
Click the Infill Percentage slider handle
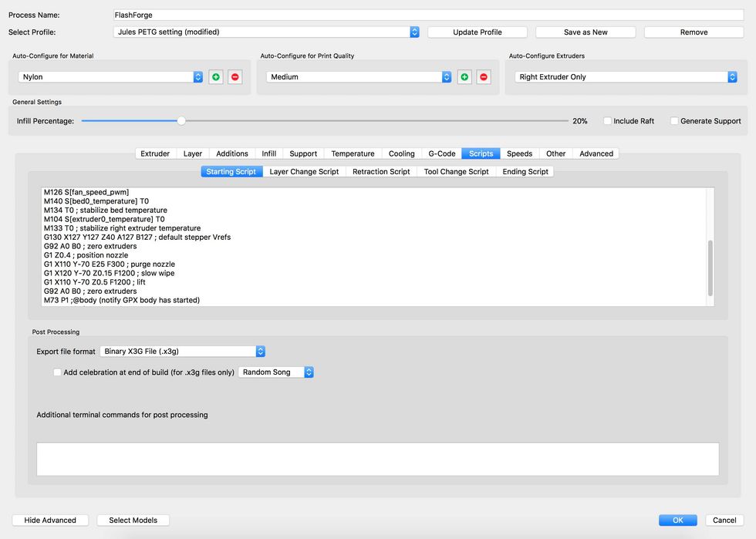(181, 121)
